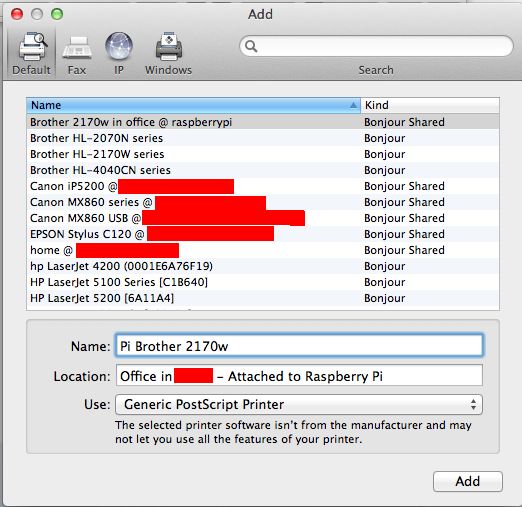522x507 pixels.
Task: Edit the printer Location field
Action: pos(299,376)
